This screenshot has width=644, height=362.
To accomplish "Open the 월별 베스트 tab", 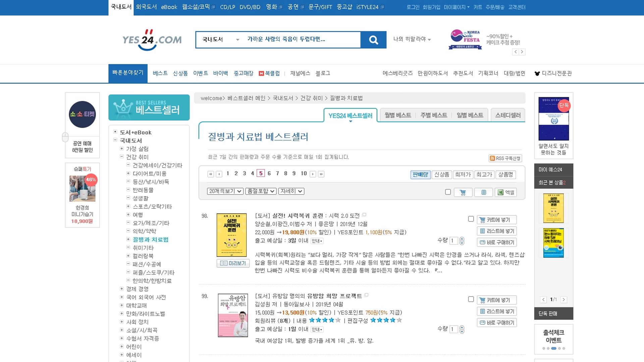I will [x=397, y=115].
